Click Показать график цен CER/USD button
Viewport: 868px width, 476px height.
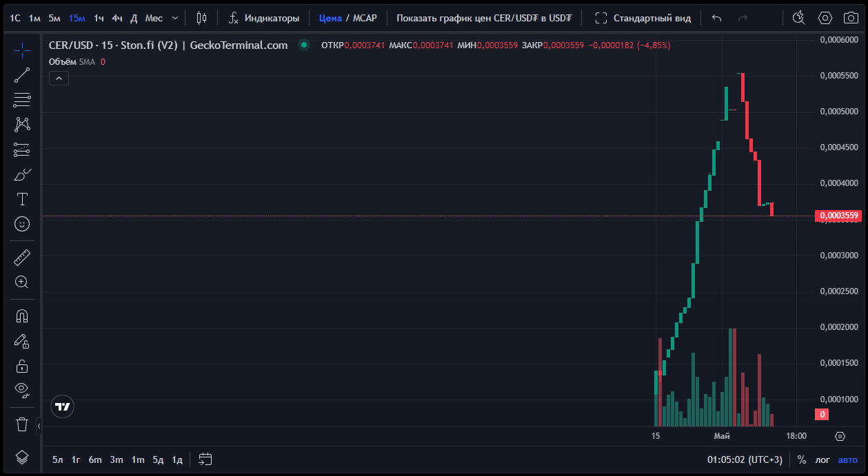(483, 18)
